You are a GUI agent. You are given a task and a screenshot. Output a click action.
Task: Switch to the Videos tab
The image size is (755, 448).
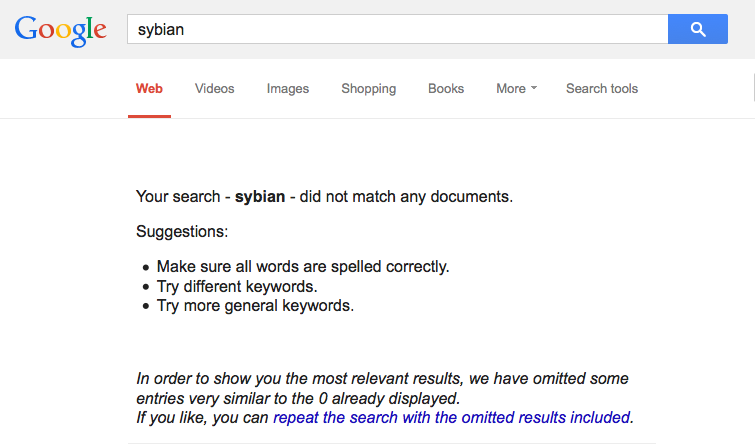(x=215, y=89)
